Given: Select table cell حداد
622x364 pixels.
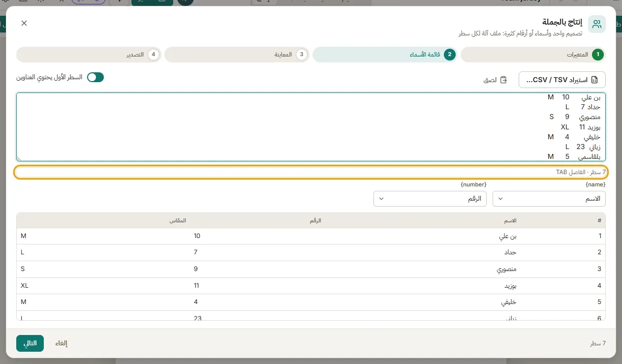Looking at the screenshot, I should (x=511, y=252).
